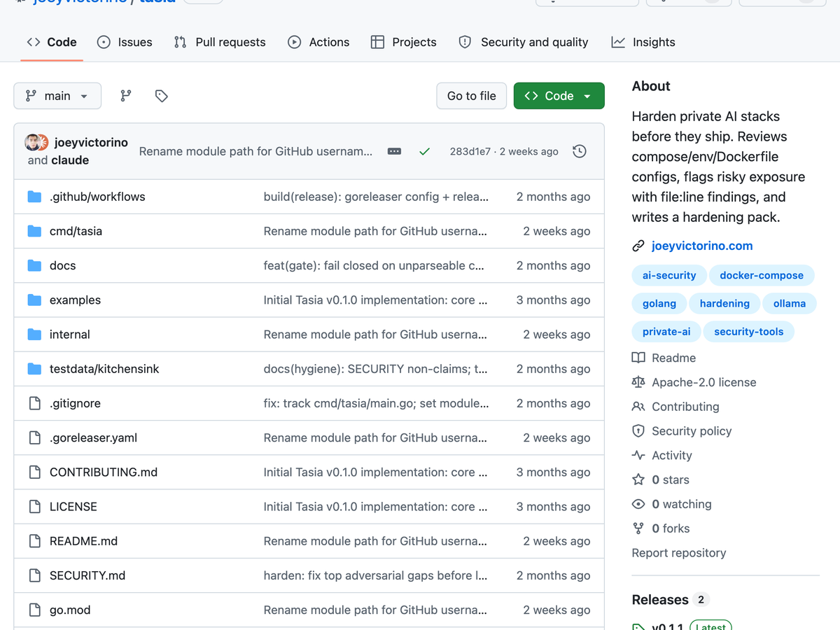Open the Projects tab
840x630 pixels.
[x=403, y=42]
